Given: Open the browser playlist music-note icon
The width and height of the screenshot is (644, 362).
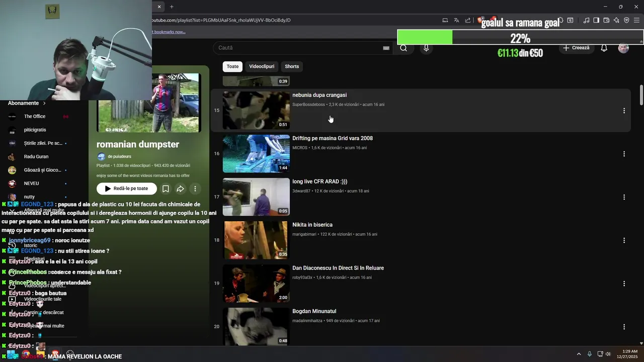Looking at the screenshot, I should click(586, 20).
